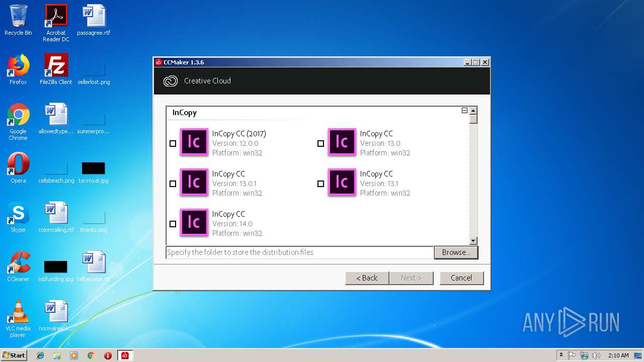Viewport: 644px width, 362px height.
Task: Select the Google Chrome desktop shortcut
Action: click(x=18, y=122)
